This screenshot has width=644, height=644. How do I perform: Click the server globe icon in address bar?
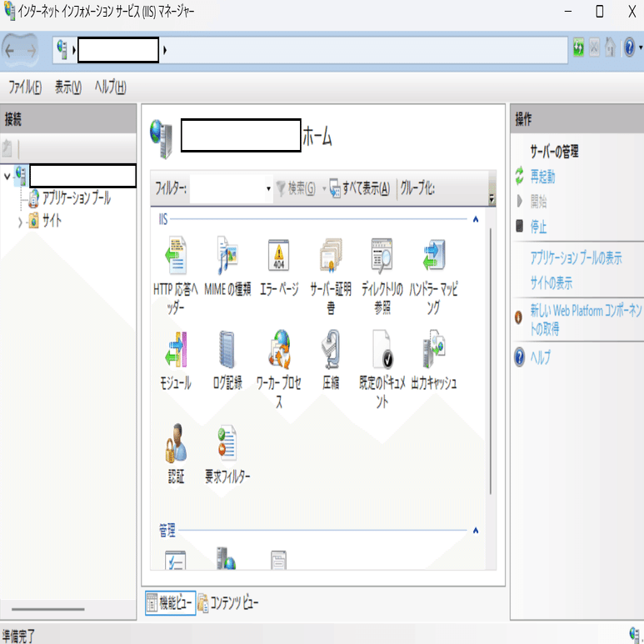pos(62,50)
